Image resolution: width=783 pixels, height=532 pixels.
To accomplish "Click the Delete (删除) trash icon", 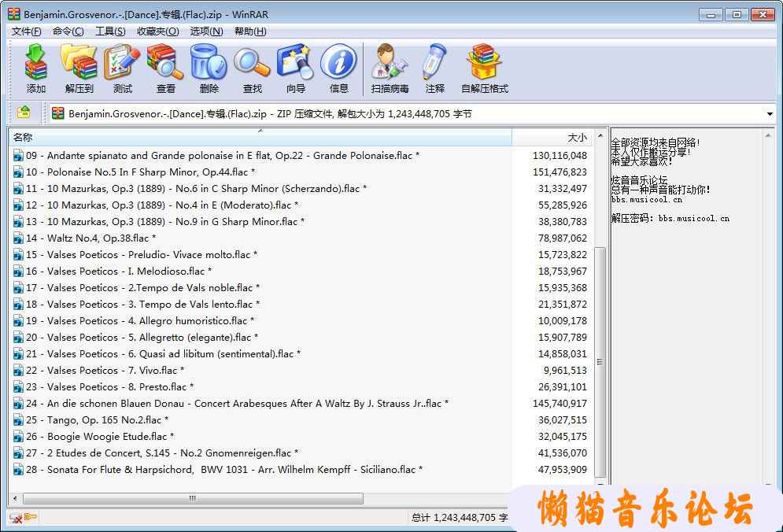I will [209, 68].
